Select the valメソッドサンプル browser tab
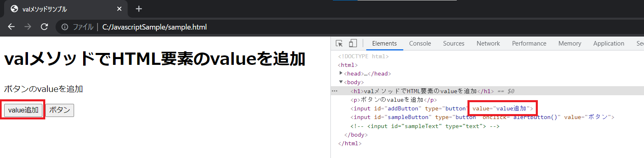This screenshot has height=158, width=644. click(66, 9)
